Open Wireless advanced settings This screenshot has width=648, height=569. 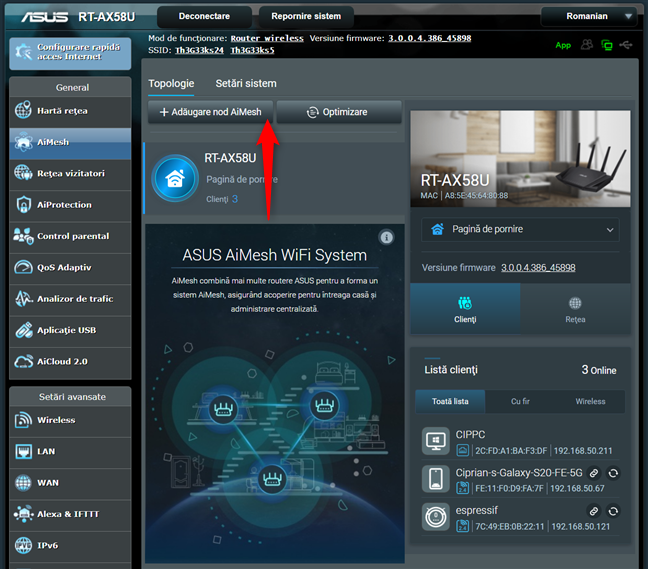pyautogui.click(x=70, y=421)
